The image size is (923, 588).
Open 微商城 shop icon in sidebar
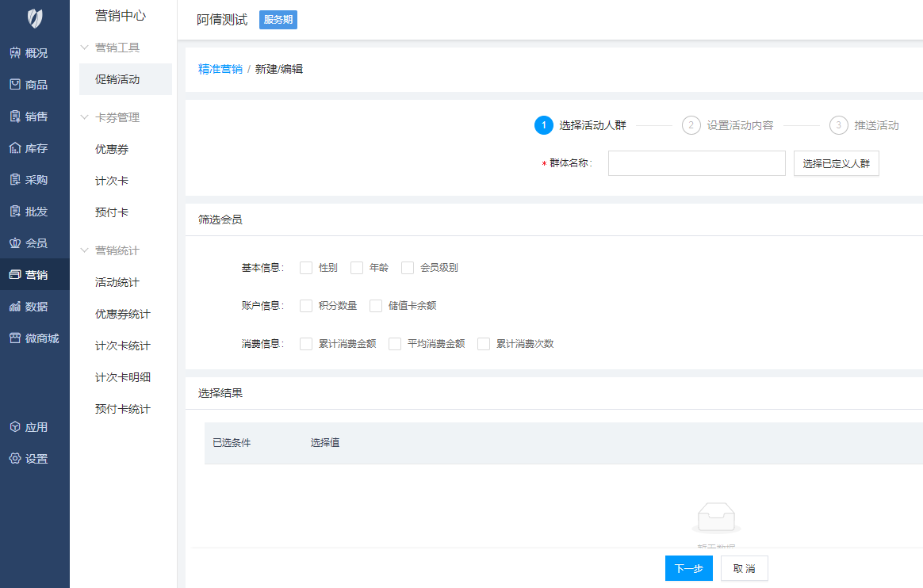(15, 338)
